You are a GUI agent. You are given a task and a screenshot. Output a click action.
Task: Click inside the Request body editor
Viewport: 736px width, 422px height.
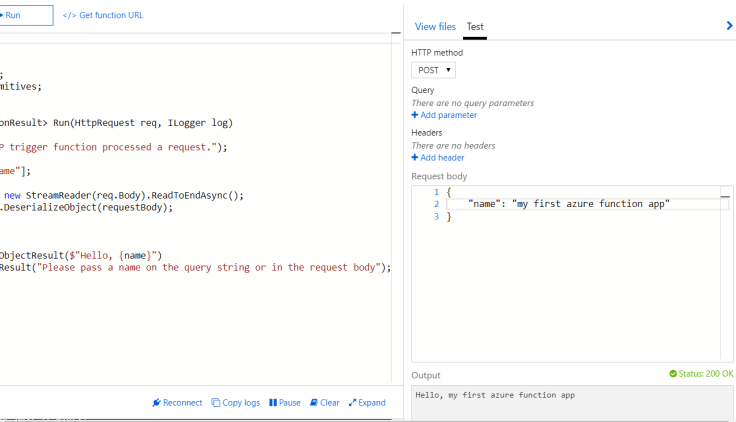(572, 274)
